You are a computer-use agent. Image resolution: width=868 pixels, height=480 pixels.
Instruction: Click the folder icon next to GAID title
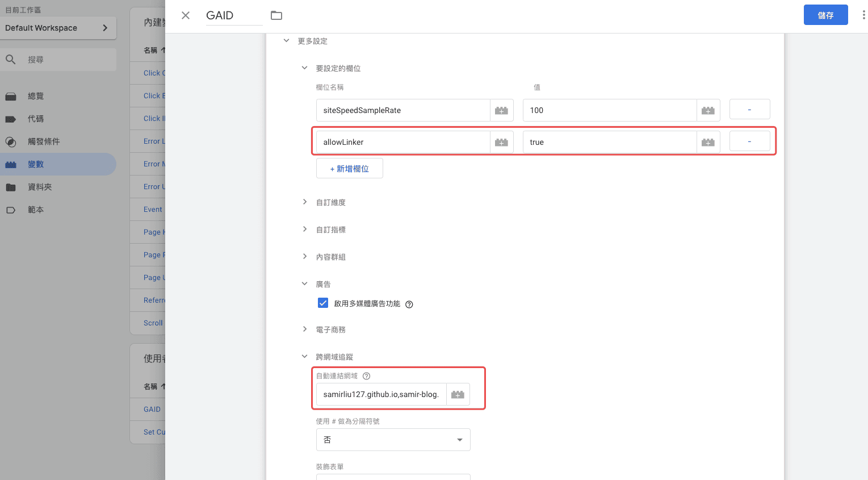pyautogui.click(x=276, y=15)
